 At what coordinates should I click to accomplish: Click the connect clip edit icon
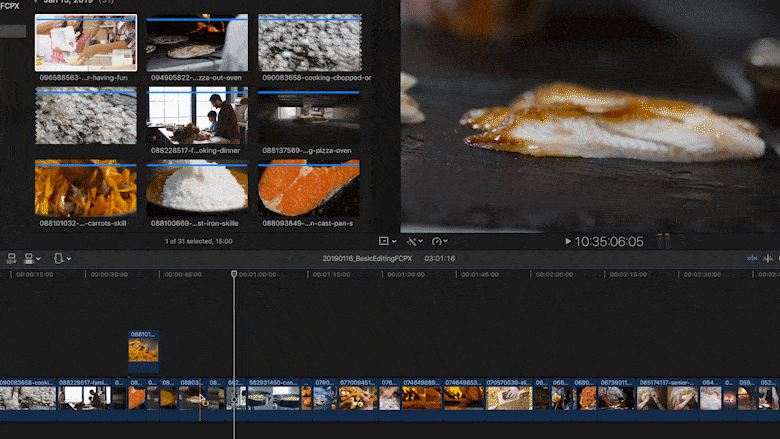pyautogui.click(x=11, y=258)
